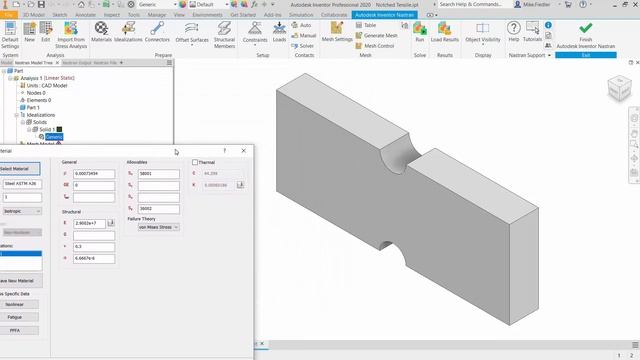Switch to the Inspect ribbon tab
The width and height of the screenshot is (640, 360).
111,15
